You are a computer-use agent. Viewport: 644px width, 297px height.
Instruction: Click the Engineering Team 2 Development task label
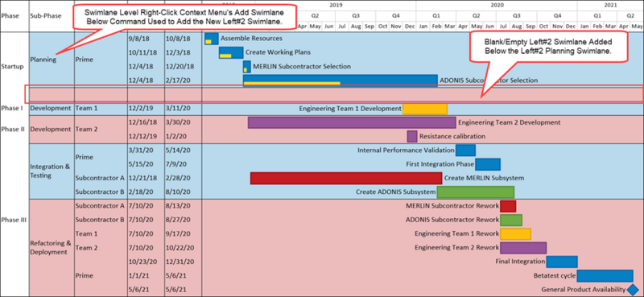point(510,122)
